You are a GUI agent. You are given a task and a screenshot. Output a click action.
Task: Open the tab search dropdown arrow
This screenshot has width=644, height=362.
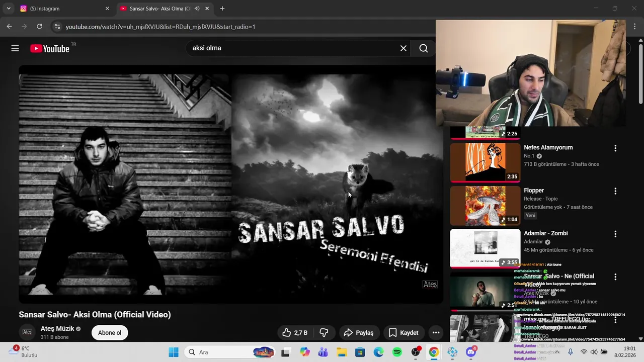pyautogui.click(x=9, y=9)
